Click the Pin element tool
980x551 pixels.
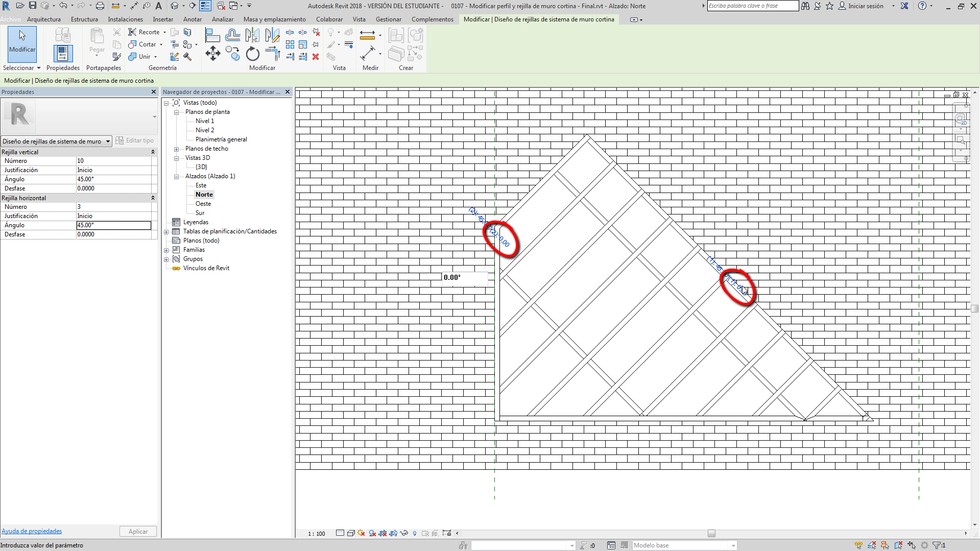[316, 44]
